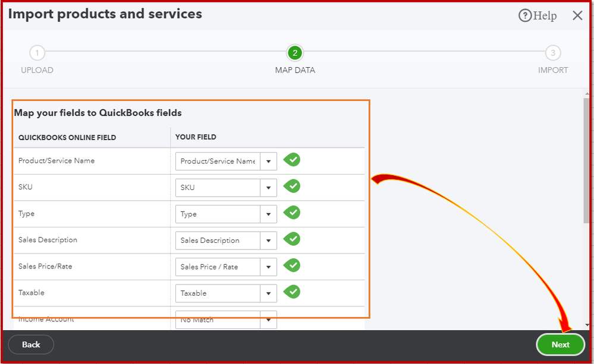Click green checkmark beside Type
This screenshot has height=364, width=594.
[x=292, y=213]
